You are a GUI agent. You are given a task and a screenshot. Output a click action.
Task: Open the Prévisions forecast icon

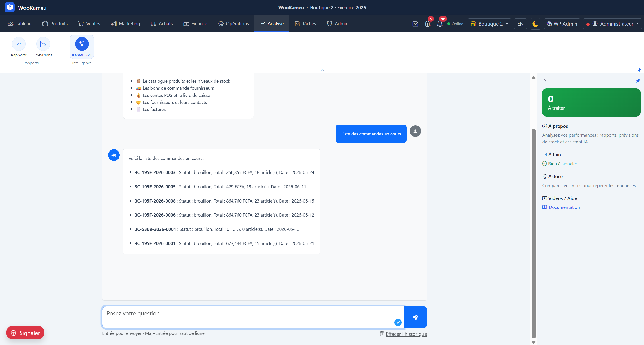43,44
